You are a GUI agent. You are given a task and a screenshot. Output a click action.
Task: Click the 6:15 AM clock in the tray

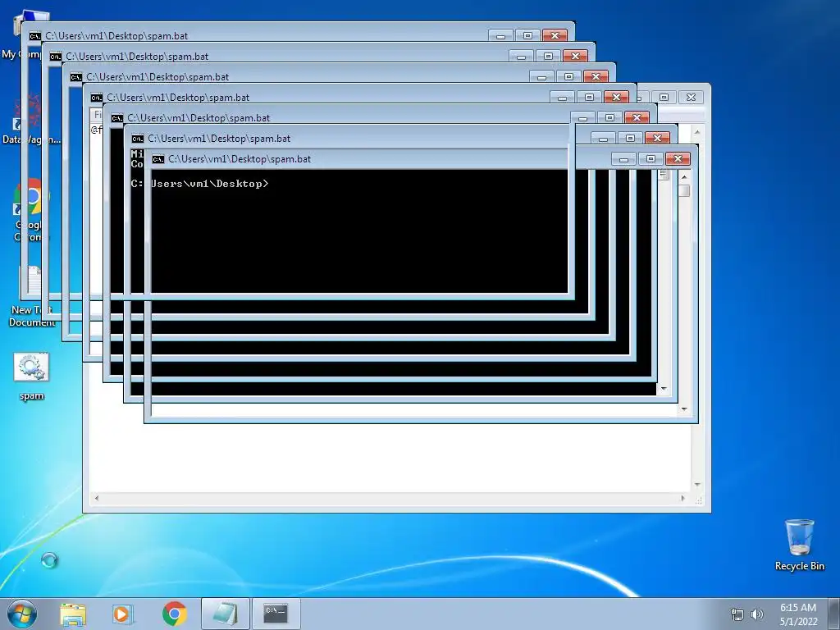pyautogui.click(x=798, y=608)
